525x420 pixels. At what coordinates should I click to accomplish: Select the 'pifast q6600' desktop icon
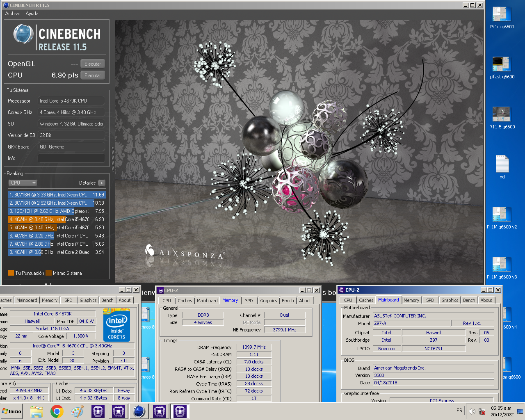click(x=502, y=68)
